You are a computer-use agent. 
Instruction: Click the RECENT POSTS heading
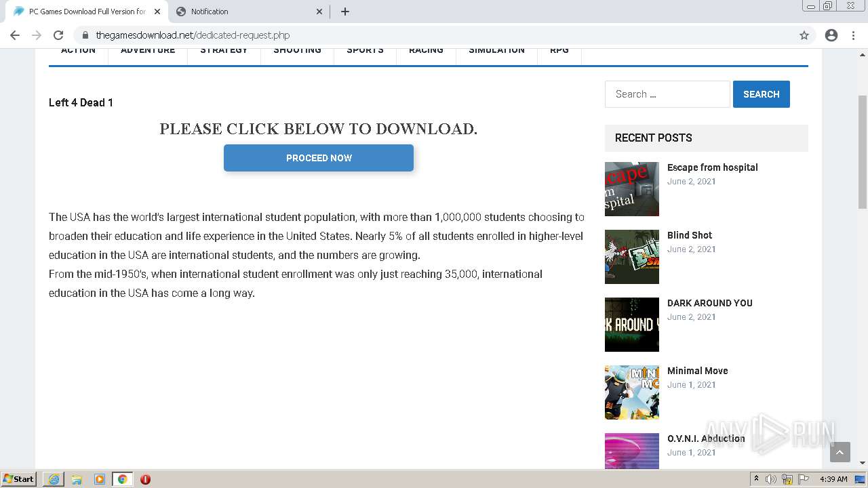[653, 138]
